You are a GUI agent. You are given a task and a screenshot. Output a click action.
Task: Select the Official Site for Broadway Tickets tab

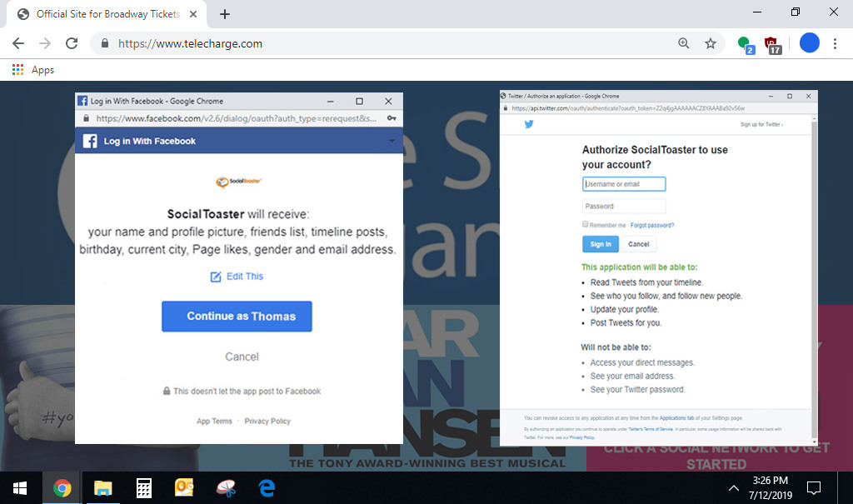coord(107,15)
